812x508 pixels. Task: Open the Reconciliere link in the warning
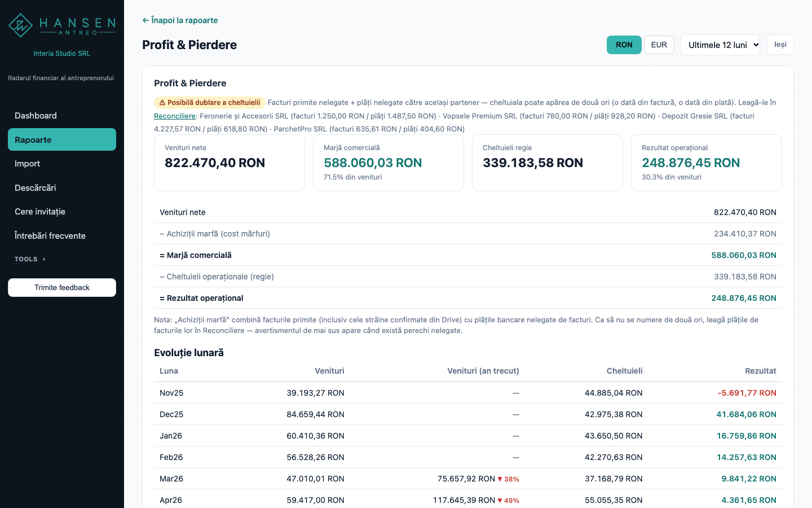(175, 116)
